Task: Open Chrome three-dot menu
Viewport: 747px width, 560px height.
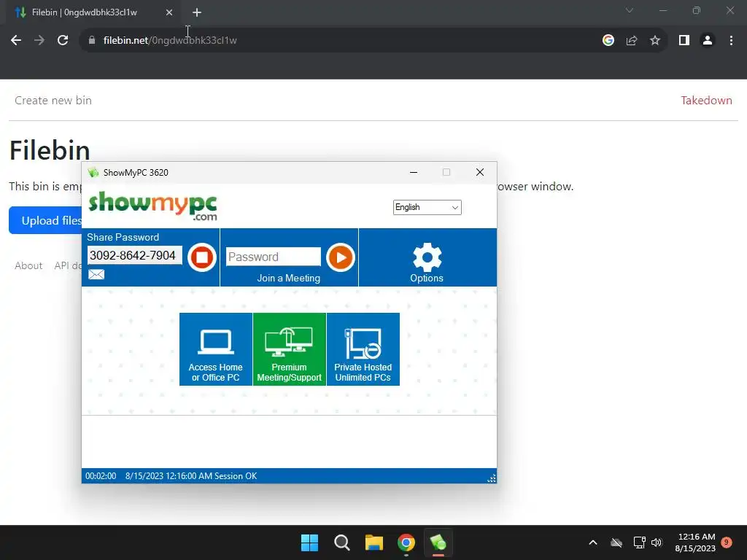Action: point(731,41)
